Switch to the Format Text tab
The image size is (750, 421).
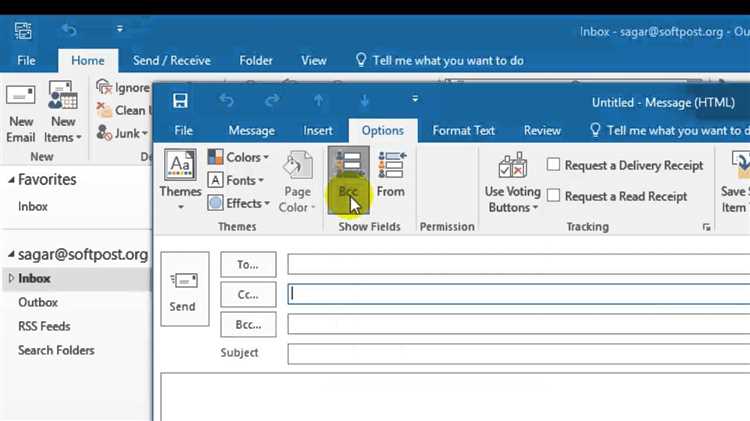[x=463, y=131]
